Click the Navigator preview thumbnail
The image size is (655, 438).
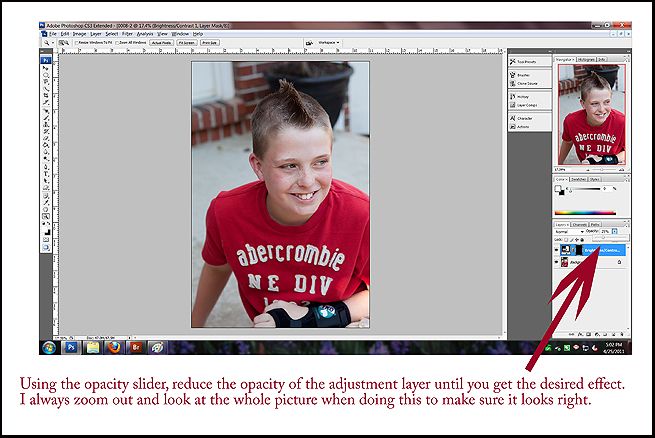click(x=592, y=114)
